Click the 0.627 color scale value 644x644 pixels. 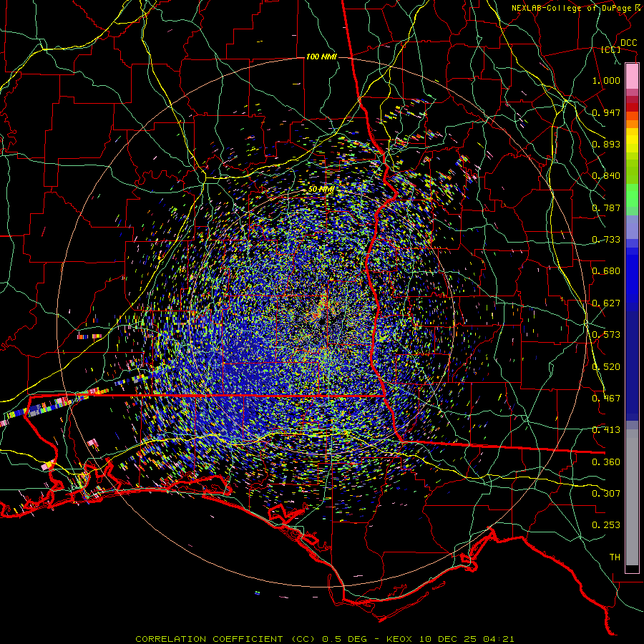click(606, 303)
